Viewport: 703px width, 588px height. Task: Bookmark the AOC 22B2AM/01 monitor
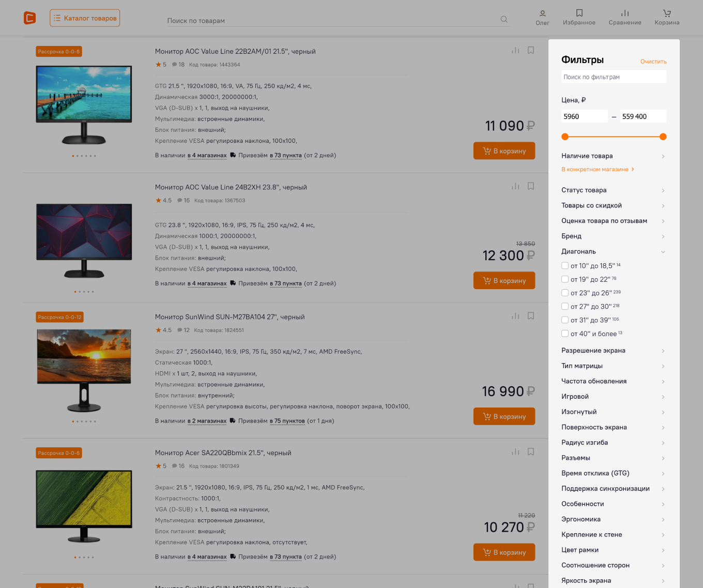pos(531,50)
